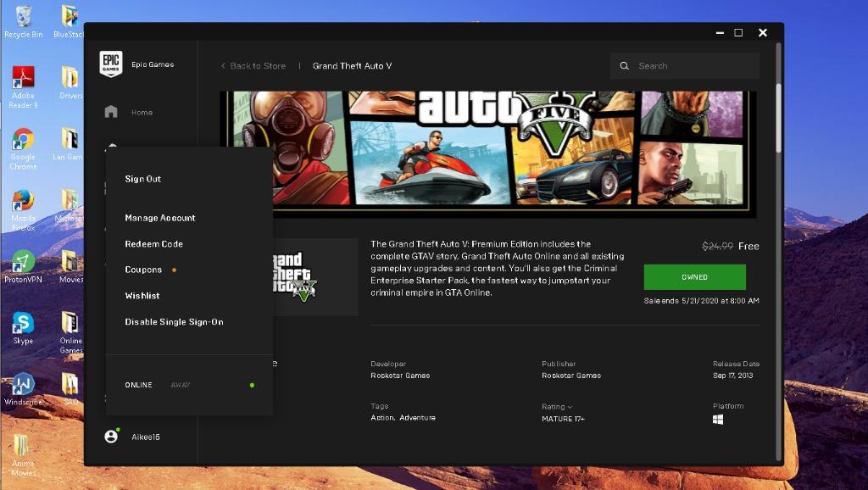The height and width of the screenshot is (490, 868).
Task: Click the MATURE 17+ rating text
Action: (563, 419)
